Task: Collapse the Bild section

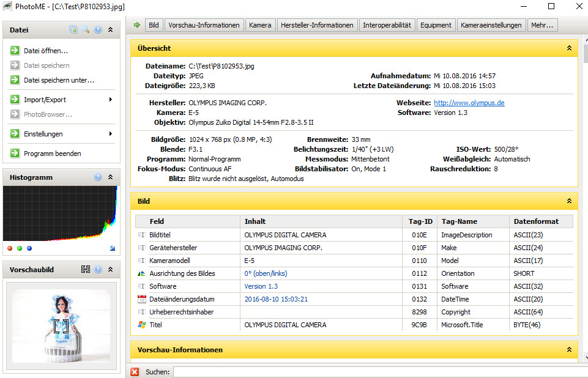Action: point(569,201)
